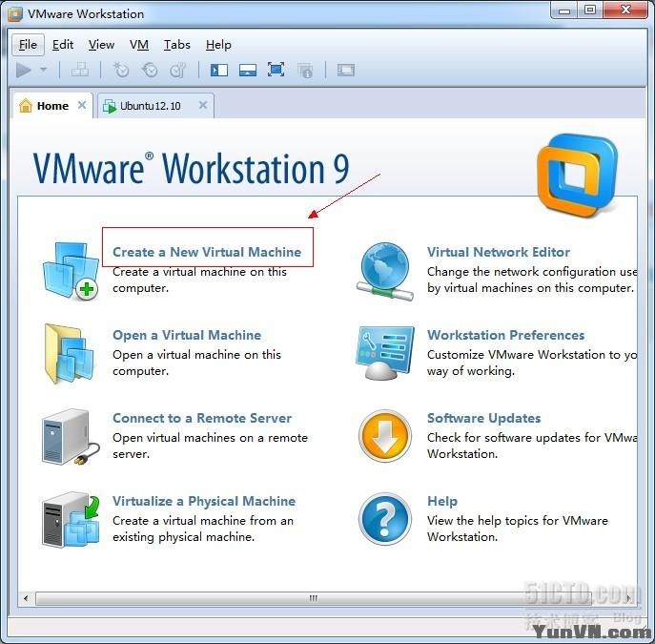Click the orange download updates icon
Screen dimensions: 655x644
coord(385,436)
